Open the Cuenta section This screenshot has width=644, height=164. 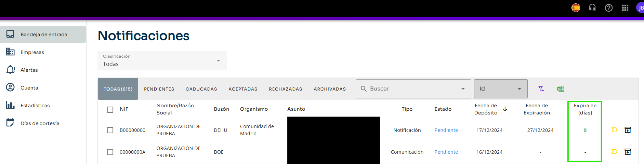point(43,88)
